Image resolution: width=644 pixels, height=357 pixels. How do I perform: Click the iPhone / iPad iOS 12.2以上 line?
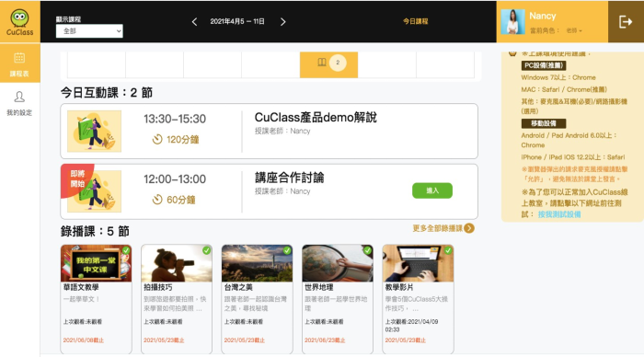(573, 157)
